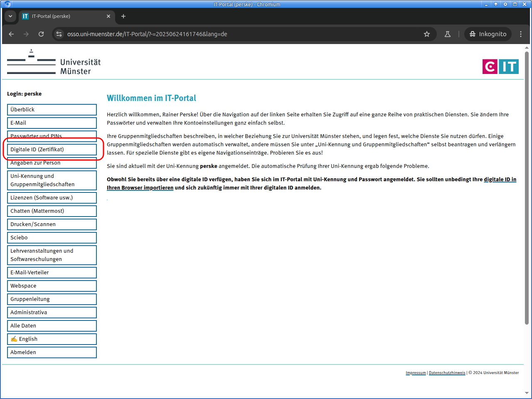This screenshot has width=532, height=399.
Task: Expand the tab search dropdown arrow
Action: point(10,16)
